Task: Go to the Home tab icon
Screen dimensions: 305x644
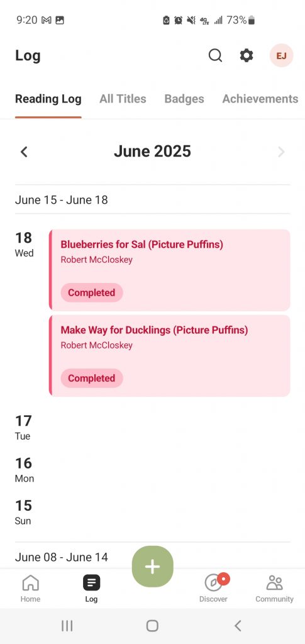Action: (30, 582)
